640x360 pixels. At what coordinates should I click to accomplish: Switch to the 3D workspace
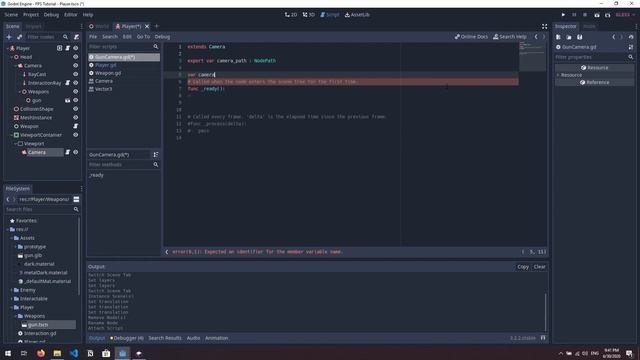[309, 15]
